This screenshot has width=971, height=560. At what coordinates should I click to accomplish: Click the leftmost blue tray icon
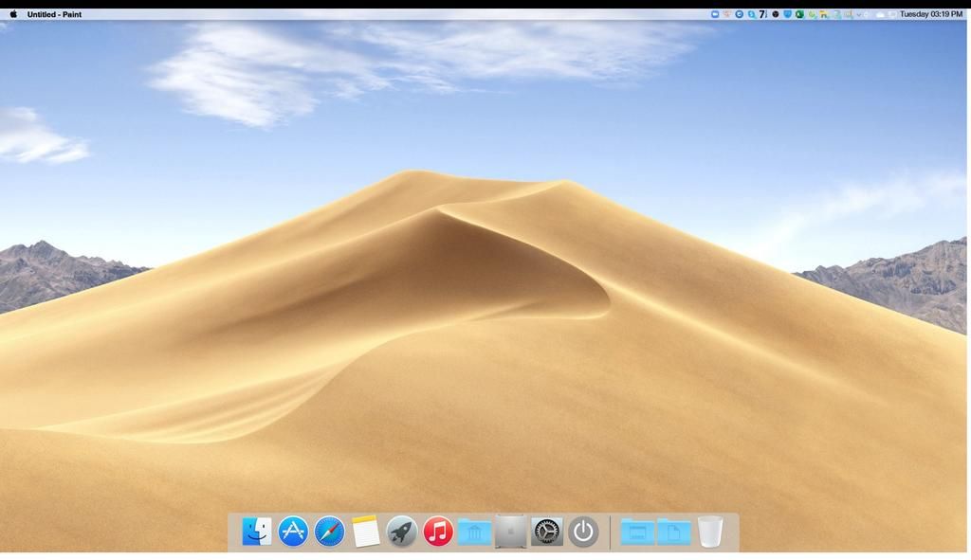click(715, 13)
